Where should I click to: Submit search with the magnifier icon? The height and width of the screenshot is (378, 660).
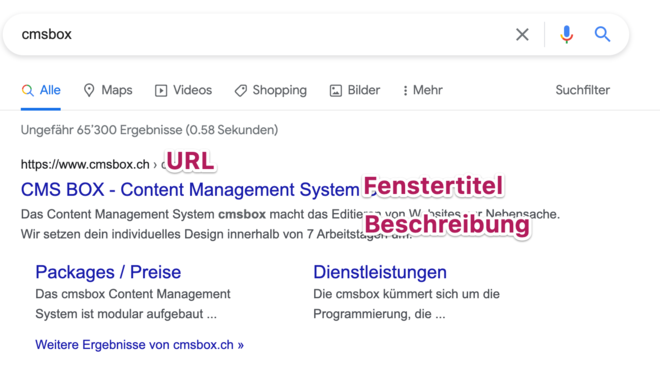coord(602,34)
